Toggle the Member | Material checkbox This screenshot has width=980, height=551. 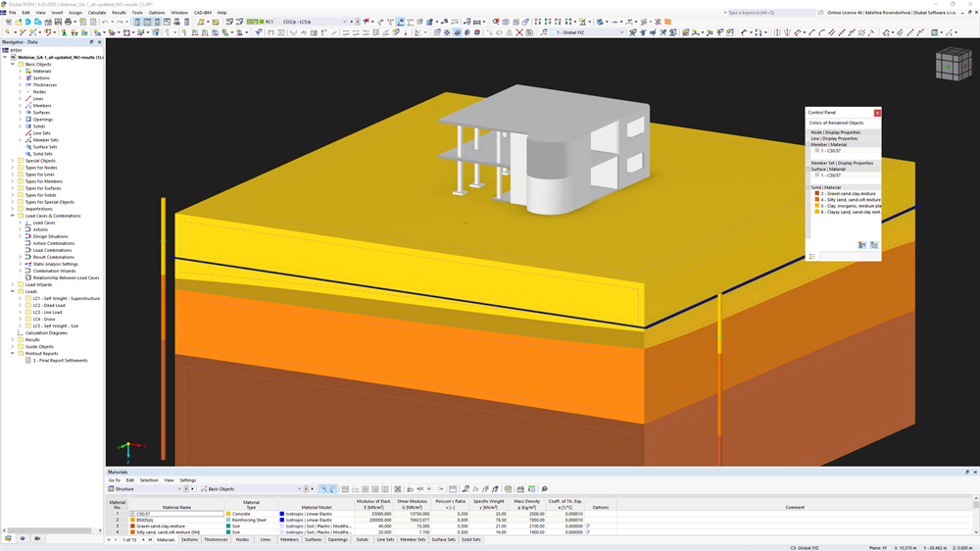coord(808,144)
